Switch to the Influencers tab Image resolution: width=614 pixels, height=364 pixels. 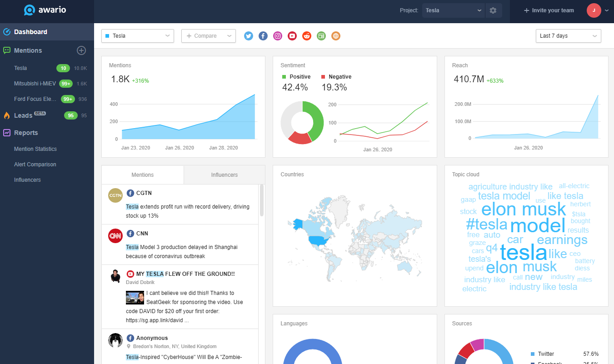[x=224, y=175]
